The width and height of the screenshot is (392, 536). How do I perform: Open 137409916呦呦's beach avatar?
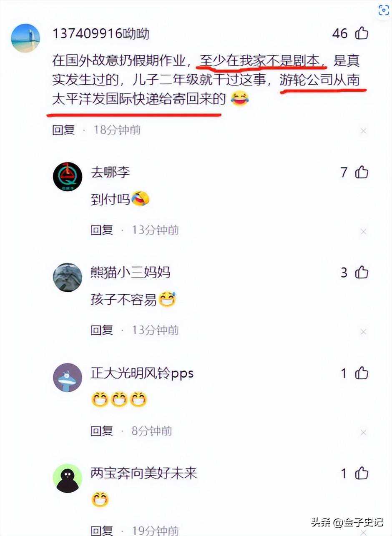(x=25, y=38)
